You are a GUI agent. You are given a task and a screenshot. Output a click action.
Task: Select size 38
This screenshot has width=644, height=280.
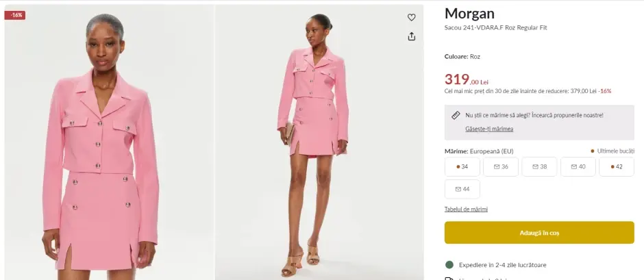[x=539, y=167]
